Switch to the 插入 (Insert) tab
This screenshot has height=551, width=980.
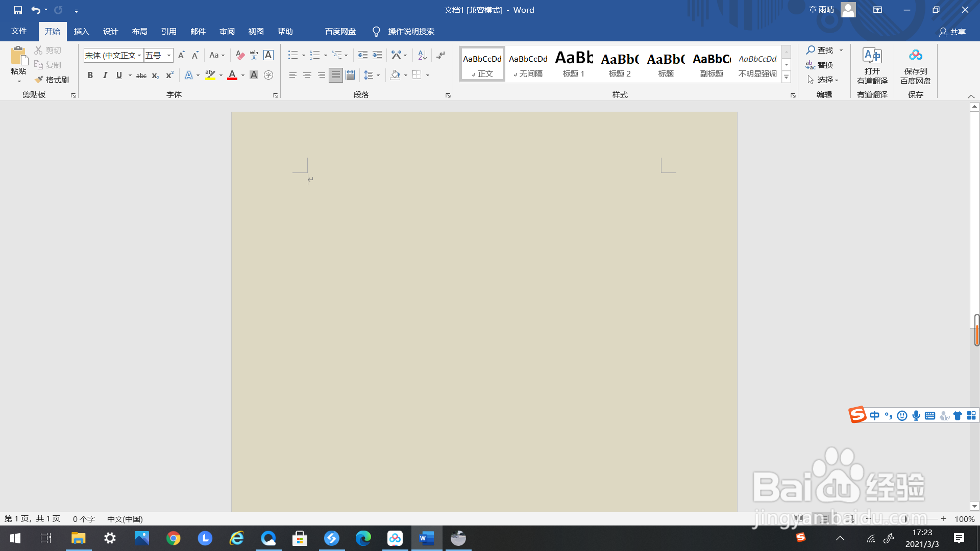click(81, 32)
